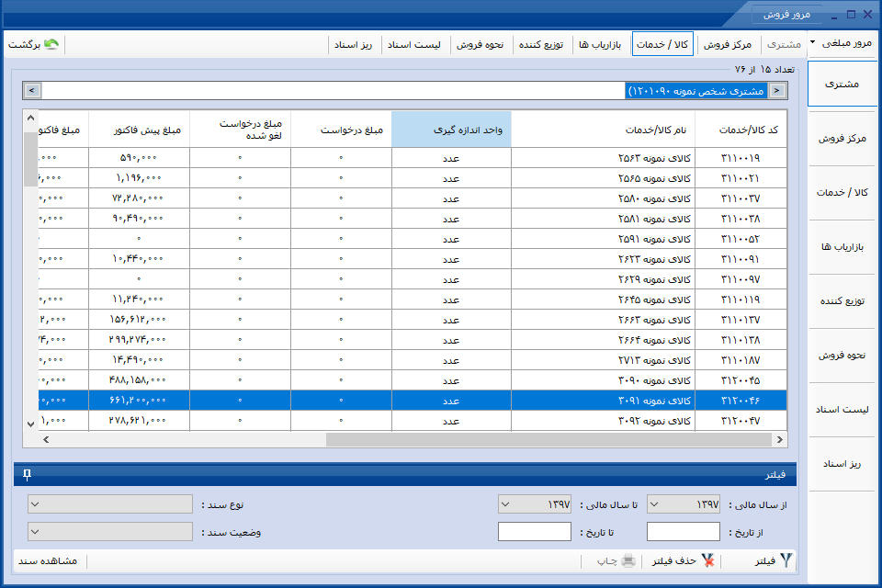Open the لیست اسناد top tab
The image size is (882, 588).
tap(414, 44)
